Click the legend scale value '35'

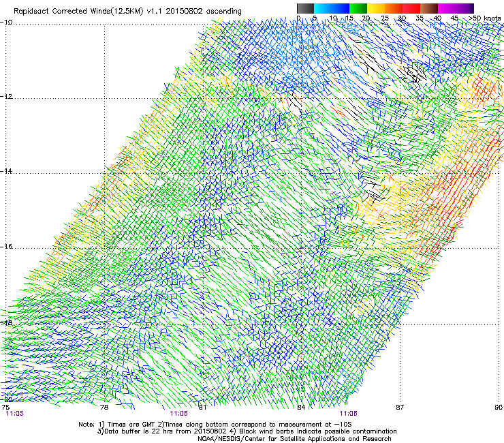[419, 18]
